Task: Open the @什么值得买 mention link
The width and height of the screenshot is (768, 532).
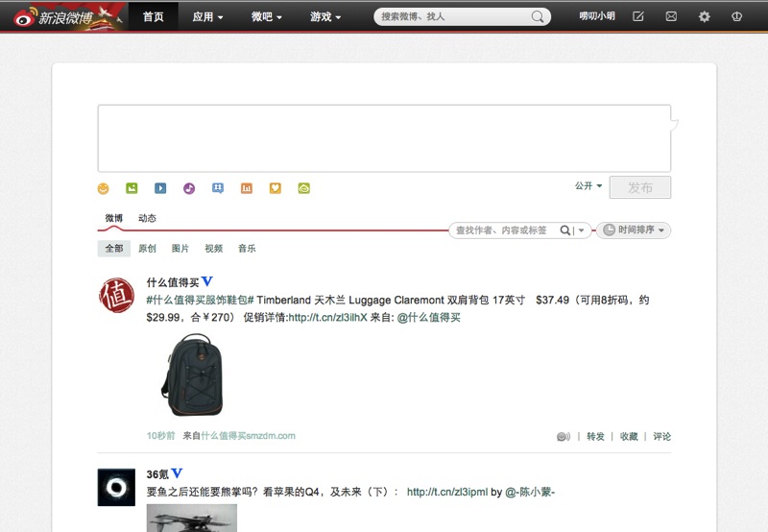Action: coord(428,318)
